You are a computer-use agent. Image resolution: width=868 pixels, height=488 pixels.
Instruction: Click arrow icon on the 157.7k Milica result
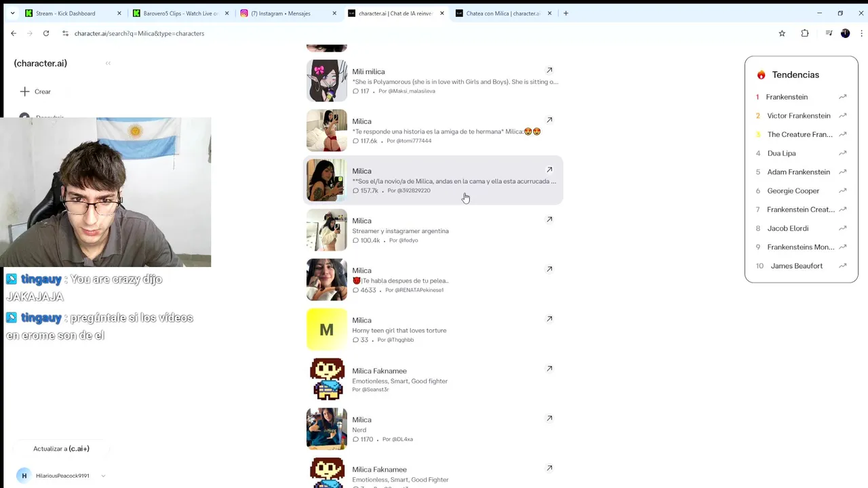tap(549, 169)
